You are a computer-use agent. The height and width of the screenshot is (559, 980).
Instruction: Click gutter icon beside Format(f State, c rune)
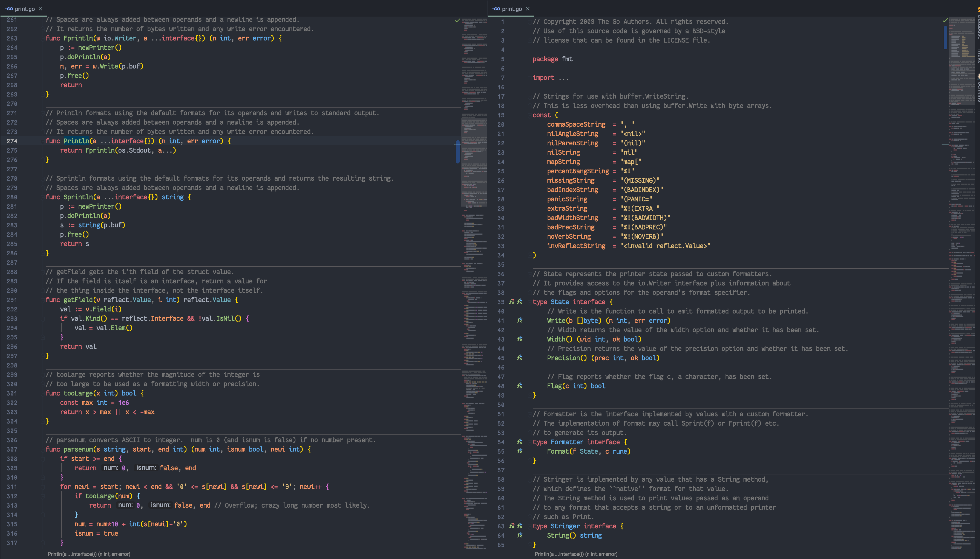click(520, 451)
